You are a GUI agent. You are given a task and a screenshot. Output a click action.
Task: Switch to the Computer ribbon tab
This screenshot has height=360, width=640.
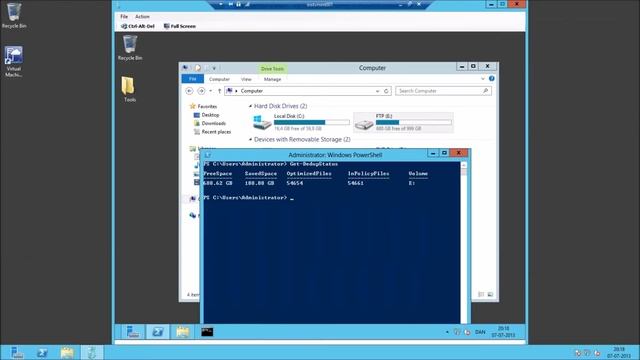click(x=219, y=79)
